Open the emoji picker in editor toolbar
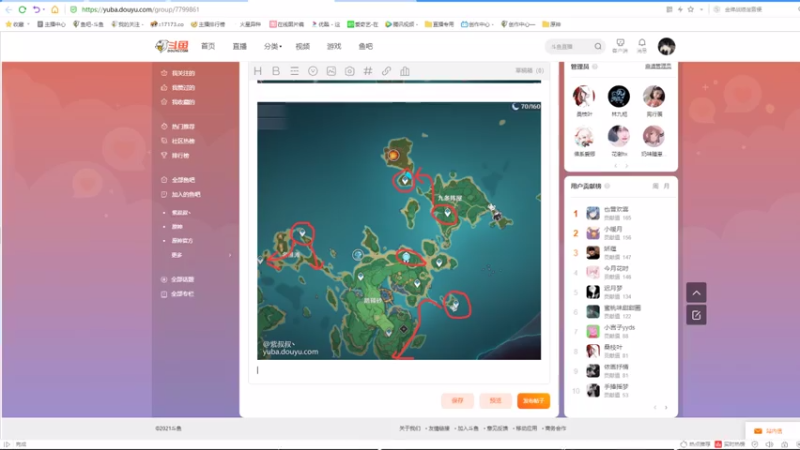Screen dimensions: 800x450 (x=313, y=71)
